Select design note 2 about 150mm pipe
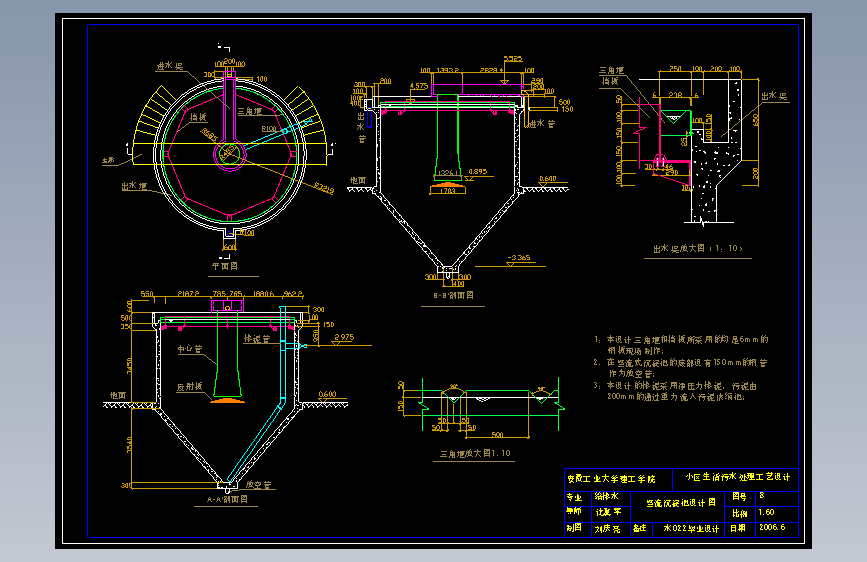The height and width of the screenshot is (562, 867). click(x=681, y=368)
